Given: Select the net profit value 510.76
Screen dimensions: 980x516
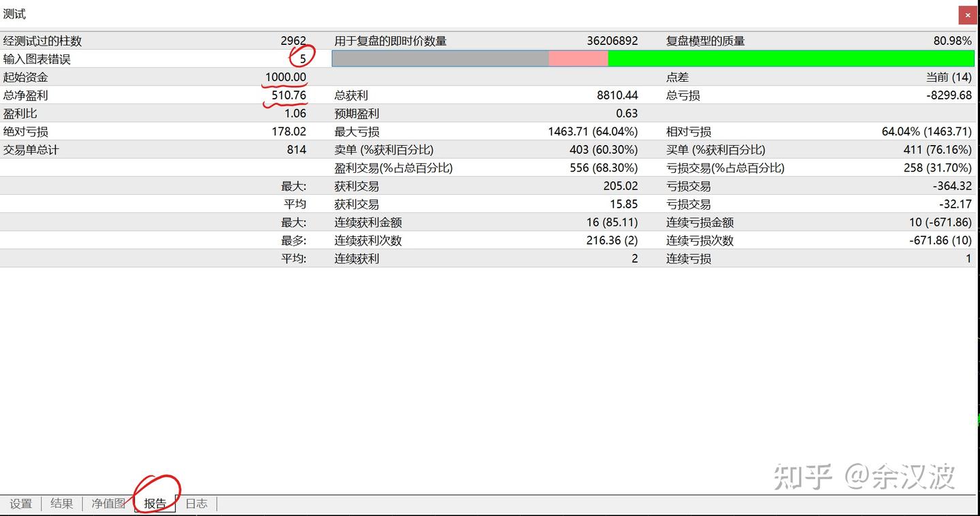Looking at the screenshot, I should [x=289, y=95].
